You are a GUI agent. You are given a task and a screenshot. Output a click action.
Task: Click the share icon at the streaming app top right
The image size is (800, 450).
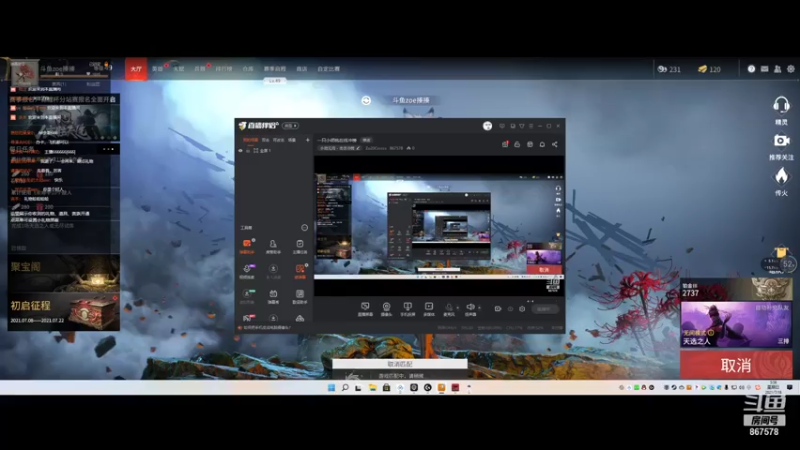555,144
